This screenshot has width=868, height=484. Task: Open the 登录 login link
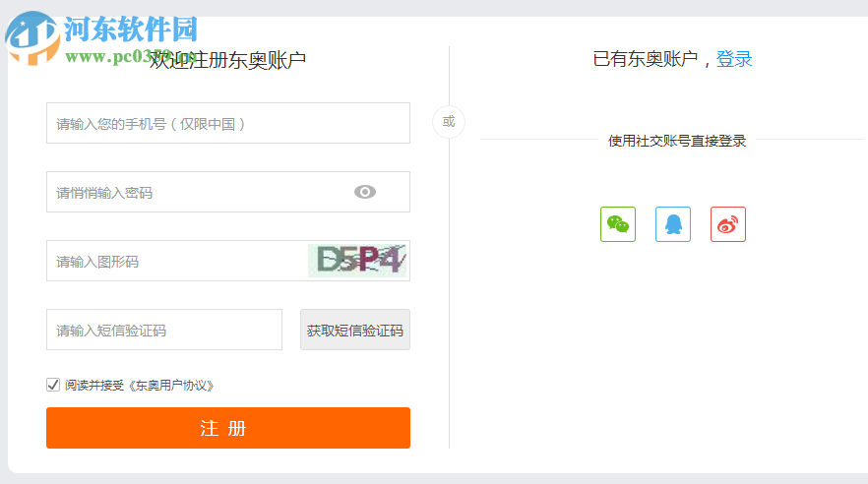tap(734, 59)
